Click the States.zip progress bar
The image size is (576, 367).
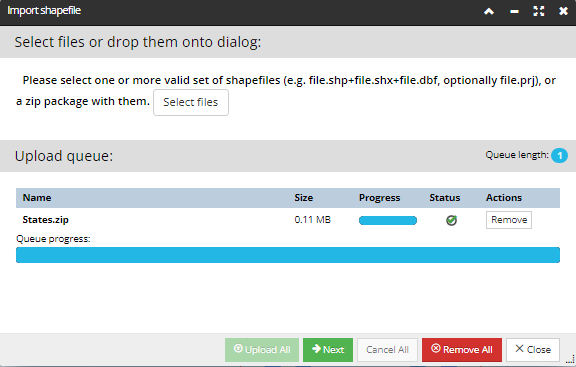tap(388, 220)
